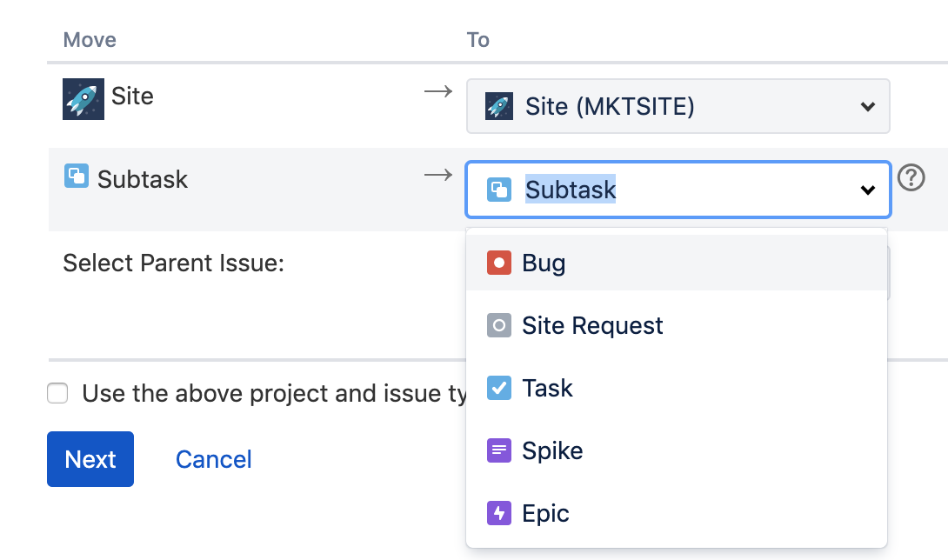Click the grey Site Request circle icon
This screenshot has height=560, width=948.
click(x=498, y=326)
